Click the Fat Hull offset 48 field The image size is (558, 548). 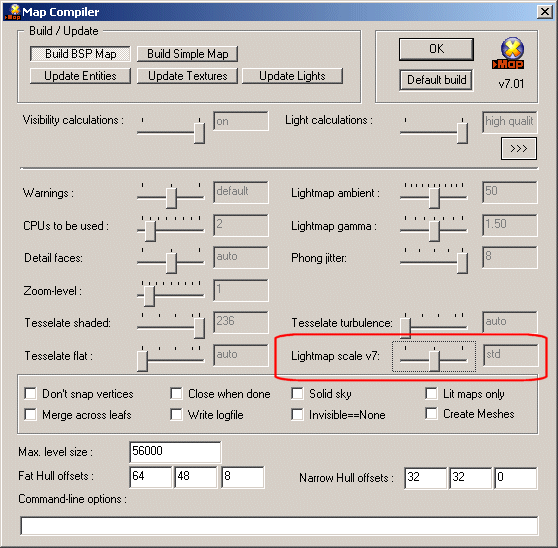pos(195,477)
